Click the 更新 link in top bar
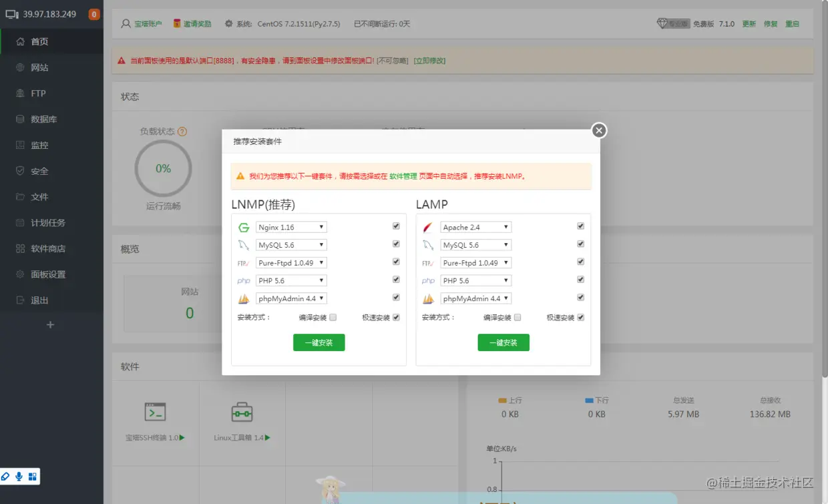828x504 pixels. coord(749,23)
